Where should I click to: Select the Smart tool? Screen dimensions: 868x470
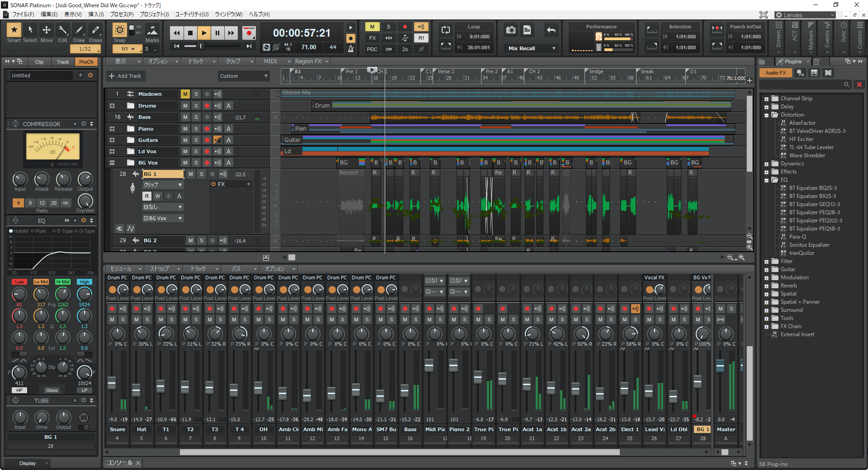point(14,30)
